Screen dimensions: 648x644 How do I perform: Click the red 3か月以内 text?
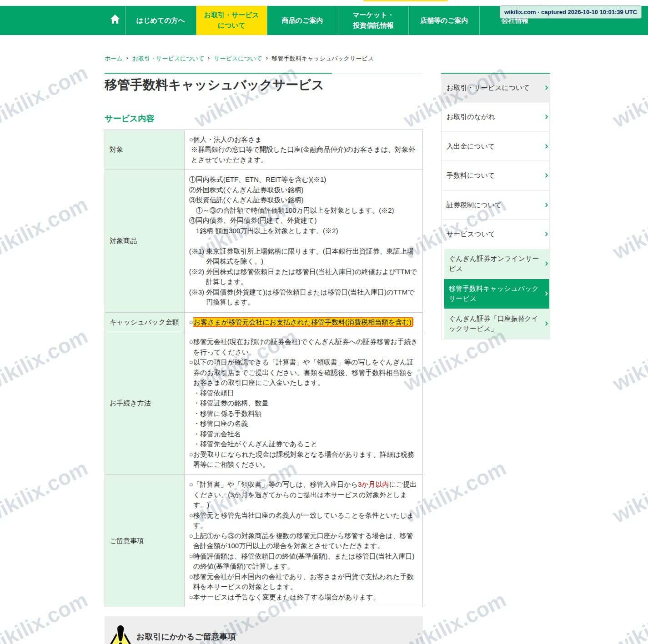click(x=373, y=484)
